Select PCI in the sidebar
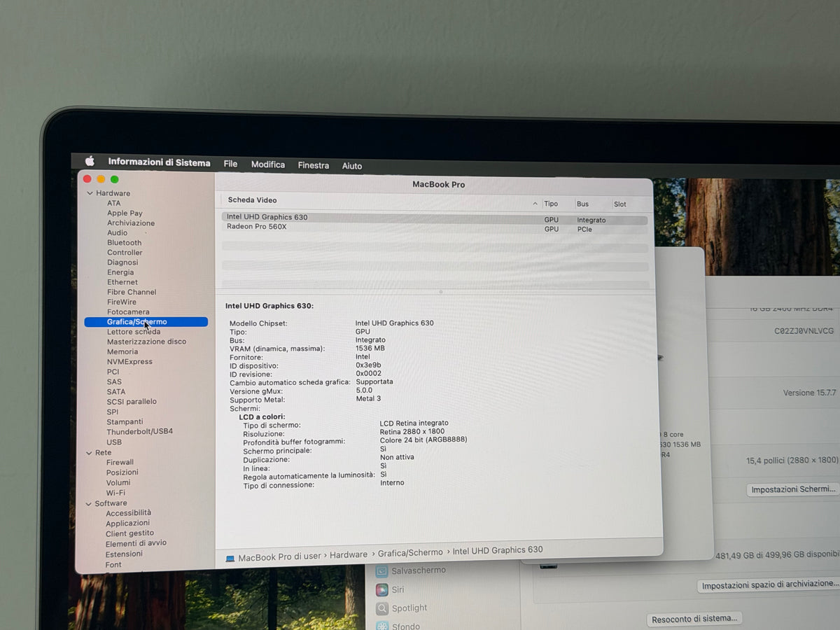The width and height of the screenshot is (840, 630). (113, 372)
